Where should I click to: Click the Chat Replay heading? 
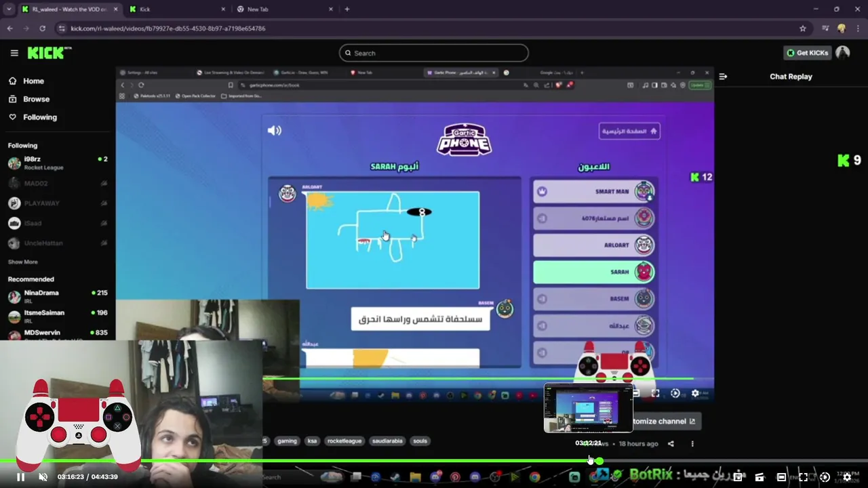[791, 77]
